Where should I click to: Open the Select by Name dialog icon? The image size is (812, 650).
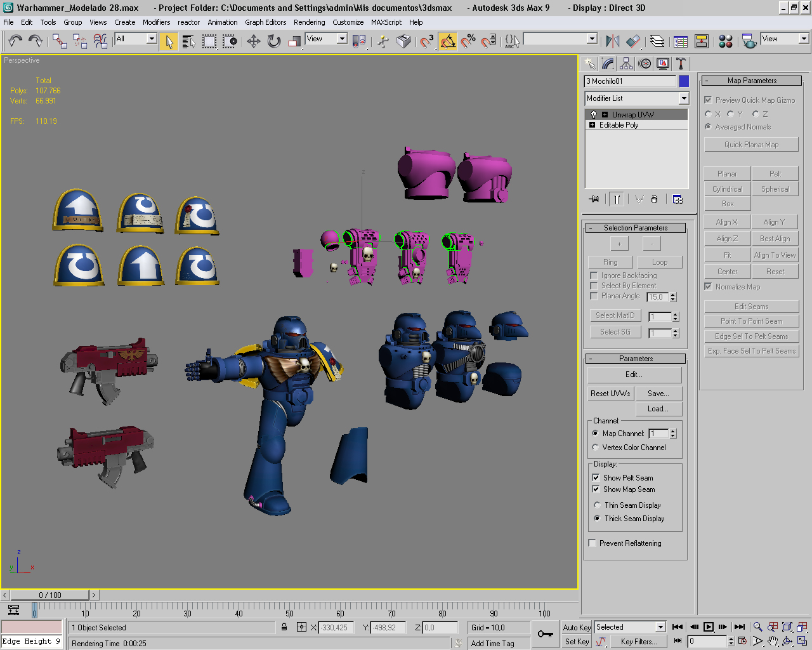click(x=188, y=41)
